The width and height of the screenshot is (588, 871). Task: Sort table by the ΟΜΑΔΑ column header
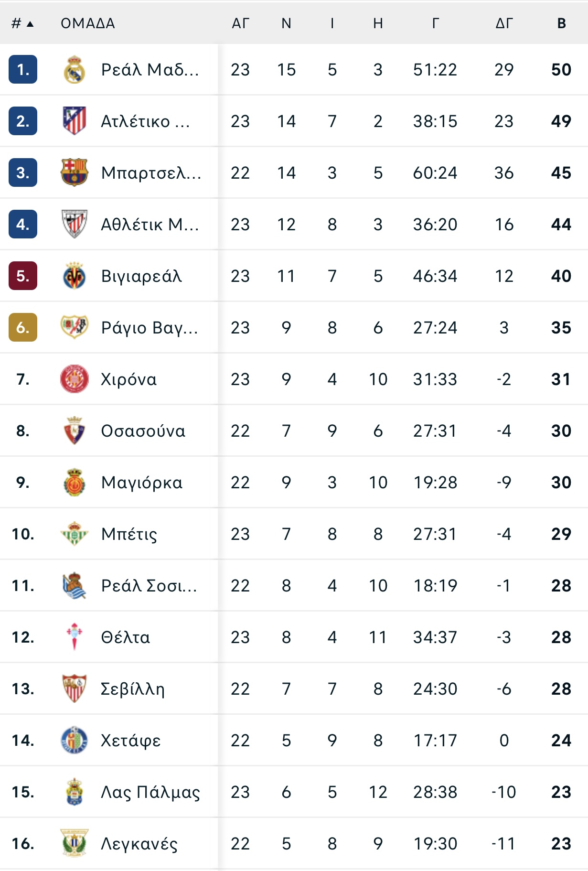pos(88,23)
